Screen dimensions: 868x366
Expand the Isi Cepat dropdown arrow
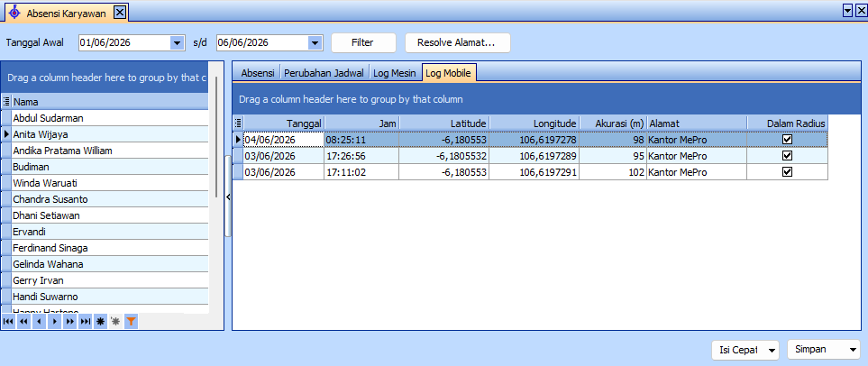pos(772,351)
